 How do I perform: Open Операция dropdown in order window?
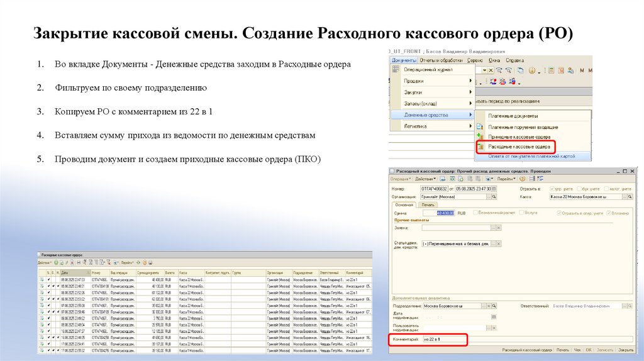[x=401, y=179]
